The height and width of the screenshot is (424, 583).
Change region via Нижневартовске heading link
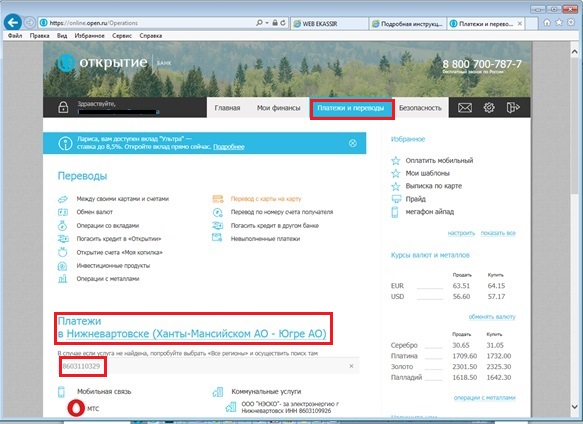click(196, 334)
